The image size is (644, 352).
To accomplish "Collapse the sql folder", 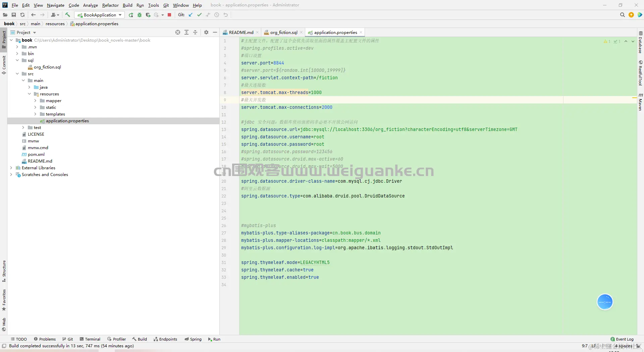I will (x=17, y=60).
